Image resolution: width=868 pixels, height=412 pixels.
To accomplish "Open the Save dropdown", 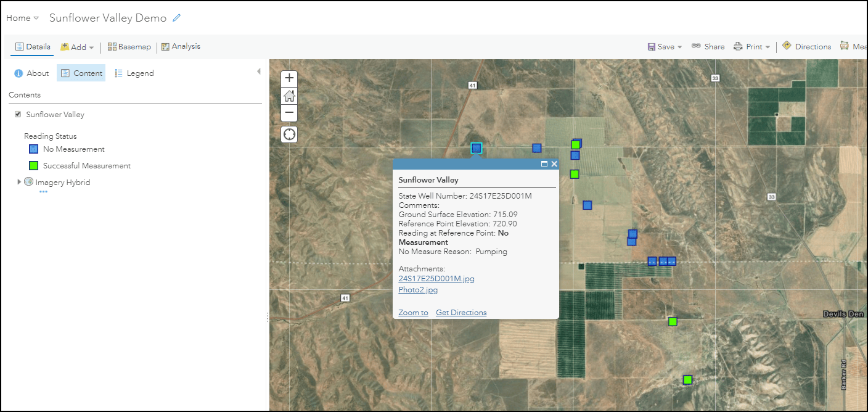I will (x=665, y=46).
